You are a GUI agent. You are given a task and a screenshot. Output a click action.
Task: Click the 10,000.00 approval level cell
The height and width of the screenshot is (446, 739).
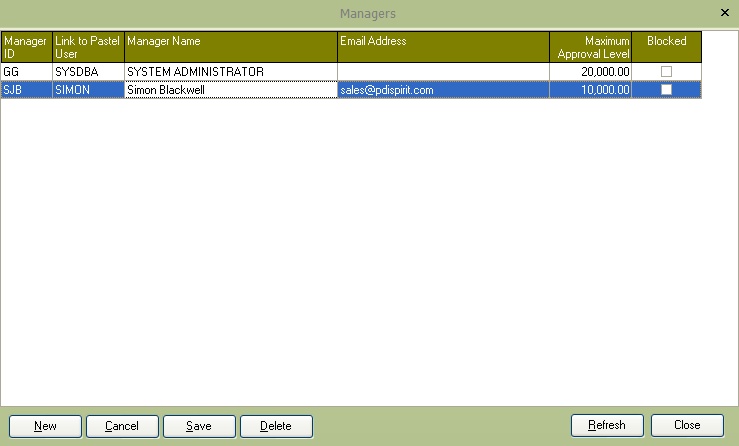pos(590,90)
